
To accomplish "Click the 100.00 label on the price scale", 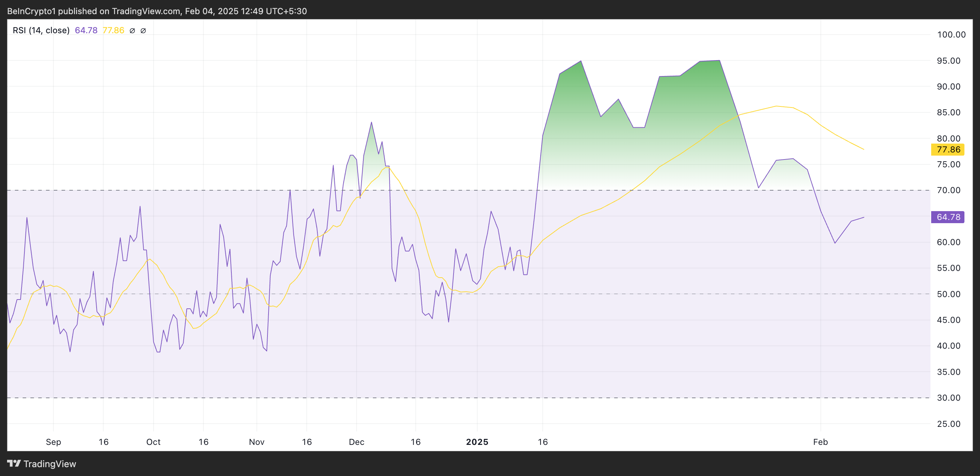I will 951,35.
